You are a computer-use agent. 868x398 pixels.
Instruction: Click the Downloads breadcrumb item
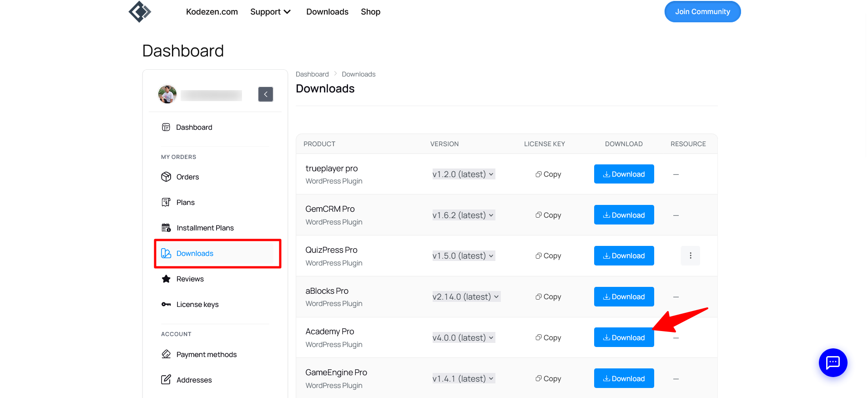click(358, 74)
